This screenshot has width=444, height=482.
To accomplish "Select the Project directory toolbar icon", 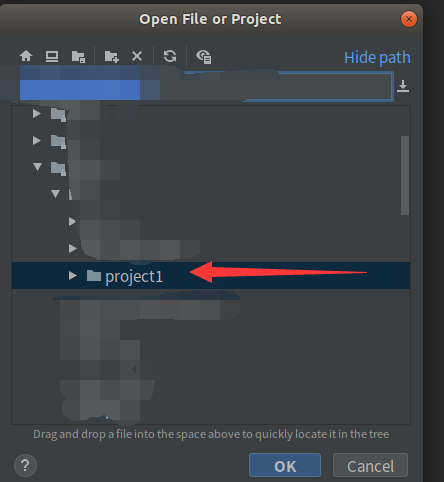I will coord(78,56).
